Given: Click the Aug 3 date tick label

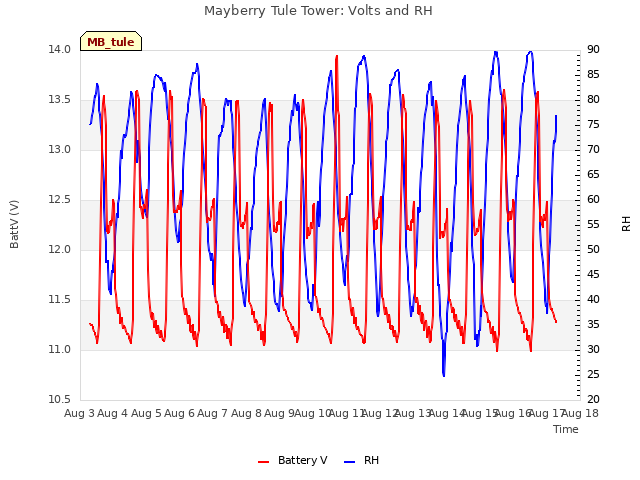Looking at the screenshot, I should coord(79,413).
